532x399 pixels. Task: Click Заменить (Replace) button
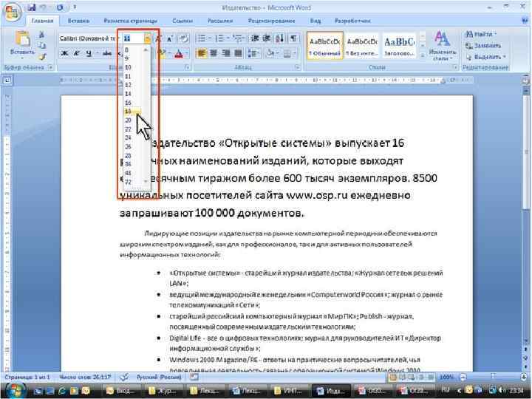483,46
